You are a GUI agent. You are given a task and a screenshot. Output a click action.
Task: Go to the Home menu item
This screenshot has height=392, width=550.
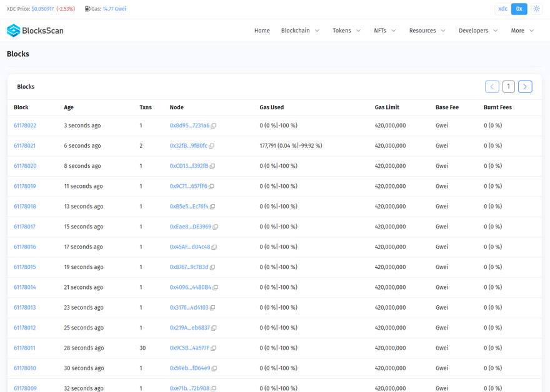click(262, 31)
